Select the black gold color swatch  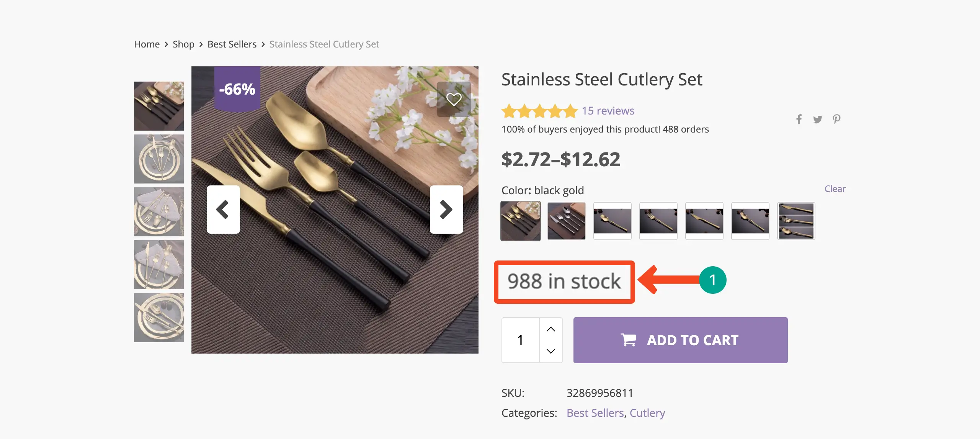click(521, 221)
